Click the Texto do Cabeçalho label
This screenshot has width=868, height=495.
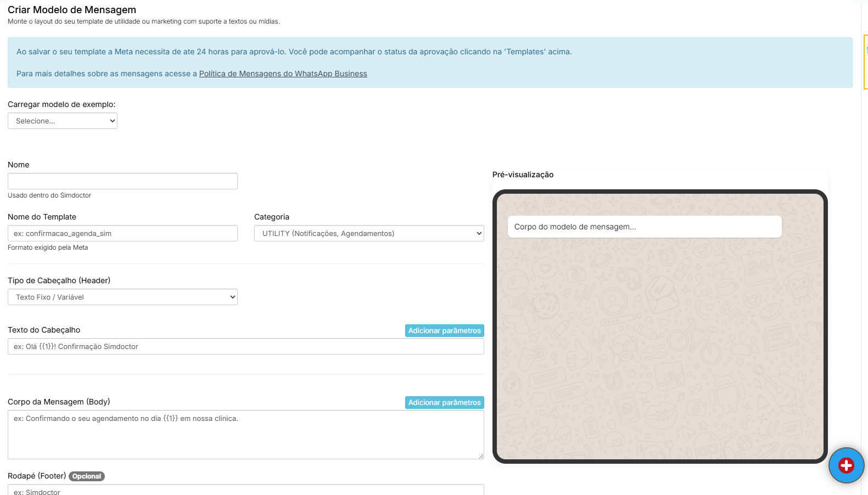pos(44,330)
